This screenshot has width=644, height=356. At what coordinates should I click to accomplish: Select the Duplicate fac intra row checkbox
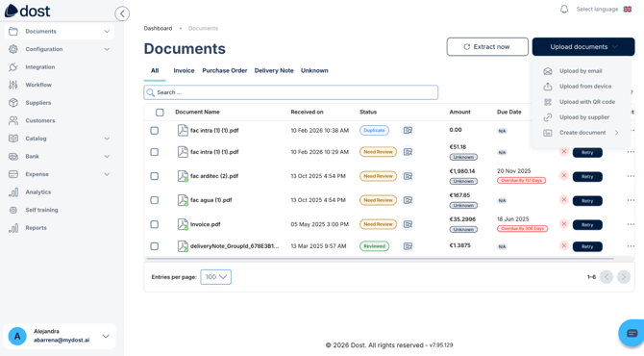click(x=155, y=130)
